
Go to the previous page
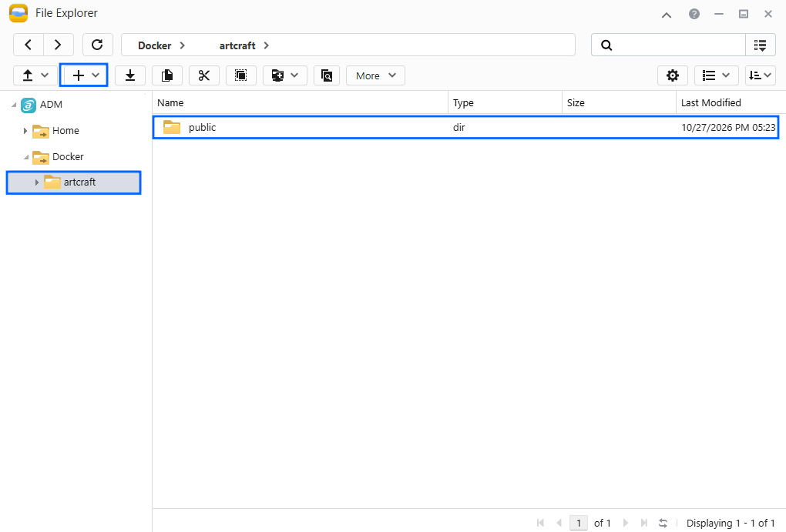pyautogui.click(x=559, y=523)
